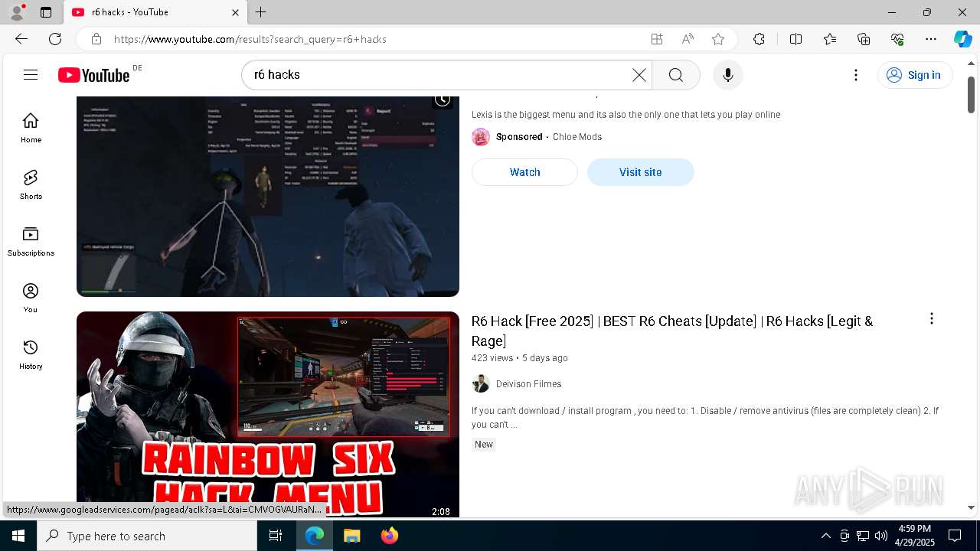Open the volume control in system tray
Image resolution: width=980 pixels, height=551 pixels.
pyautogui.click(x=881, y=536)
